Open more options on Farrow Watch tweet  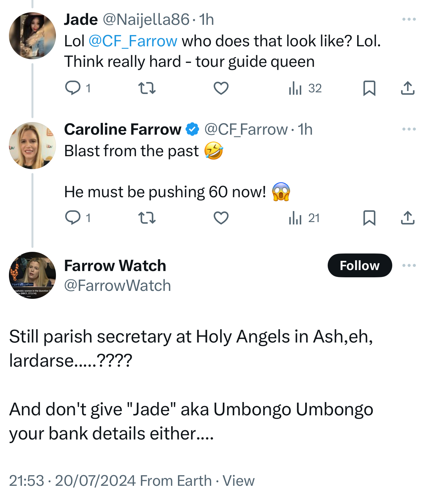[x=409, y=265]
